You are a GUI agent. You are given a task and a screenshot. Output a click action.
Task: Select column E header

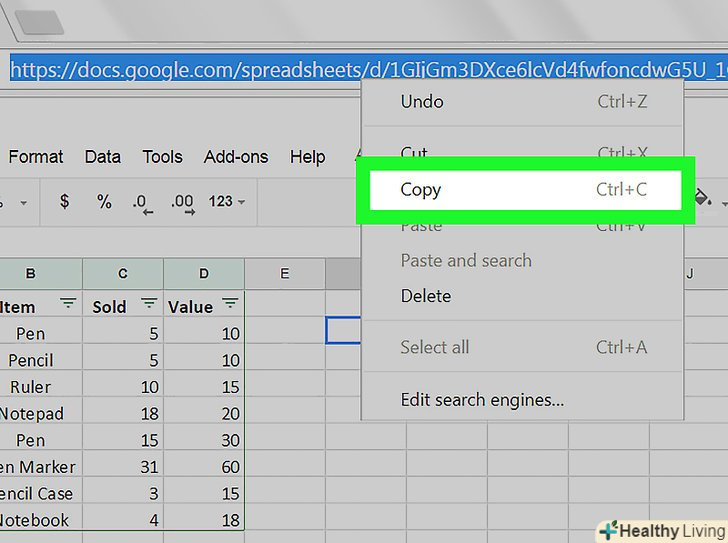[285, 273]
